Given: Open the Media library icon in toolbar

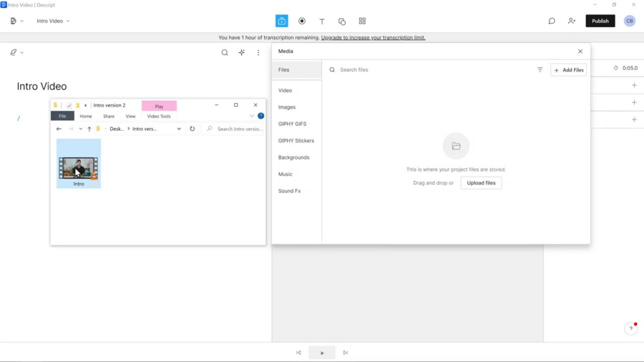Looking at the screenshot, I should 281,21.
